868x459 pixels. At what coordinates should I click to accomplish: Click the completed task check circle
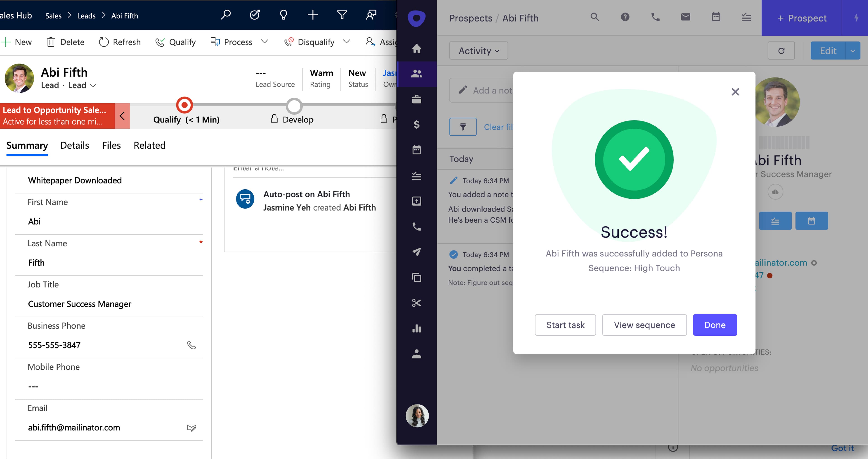[x=453, y=255]
